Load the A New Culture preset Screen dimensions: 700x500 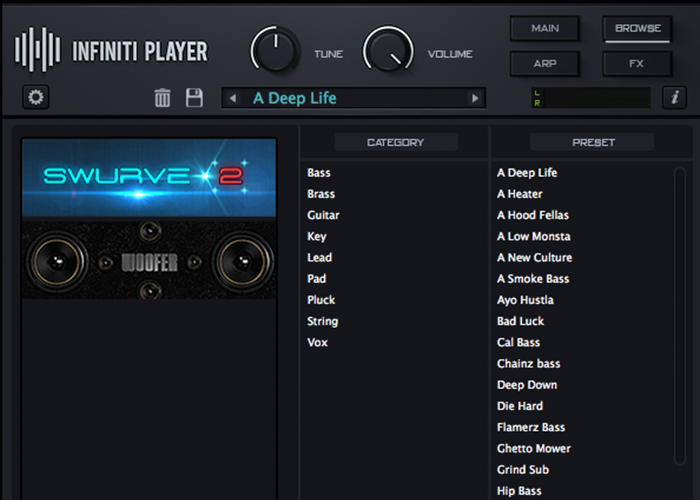(x=534, y=258)
